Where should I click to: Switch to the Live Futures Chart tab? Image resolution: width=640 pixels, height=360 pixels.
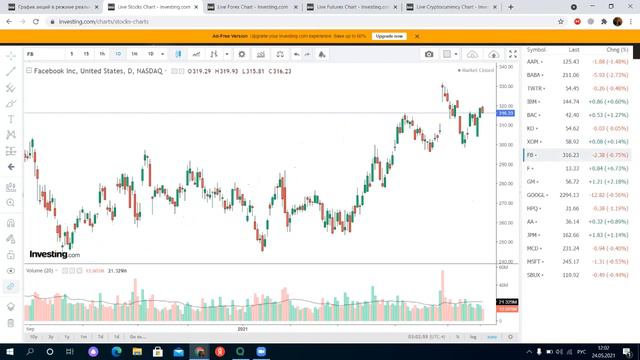[352, 7]
